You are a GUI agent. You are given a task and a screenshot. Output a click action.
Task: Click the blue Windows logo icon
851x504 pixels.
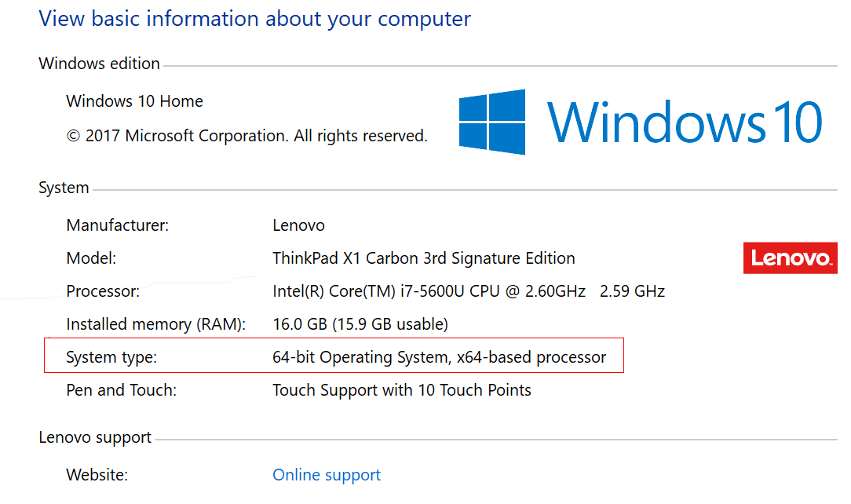pyautogui.click(x=492, y=122)
